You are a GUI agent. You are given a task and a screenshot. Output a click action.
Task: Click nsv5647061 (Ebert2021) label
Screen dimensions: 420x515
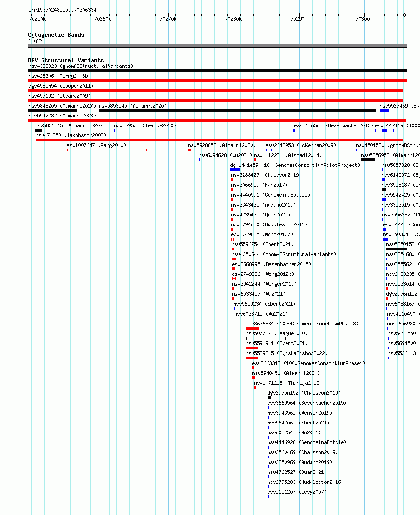(x=298, y=423)
